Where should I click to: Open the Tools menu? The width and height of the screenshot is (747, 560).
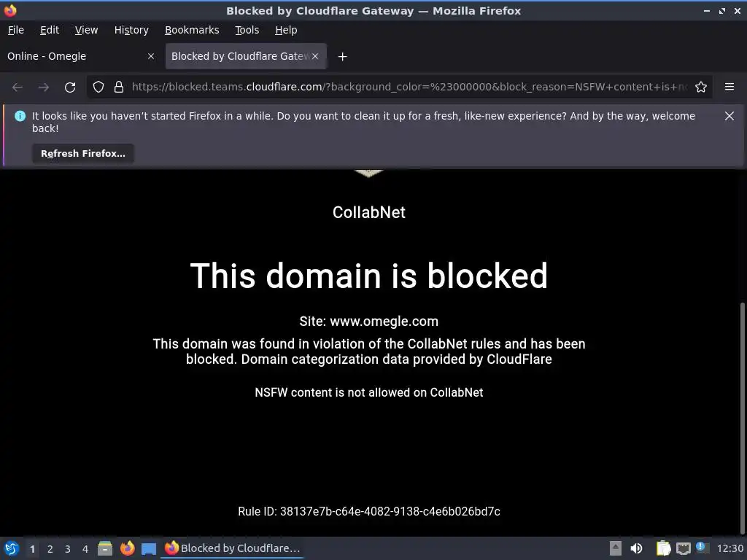pyautogui.click(x=247, y=30)
